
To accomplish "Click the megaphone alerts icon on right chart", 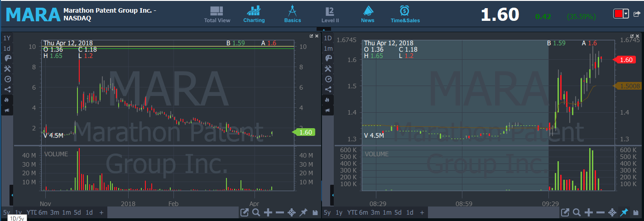I will click(x=328, y=110).
